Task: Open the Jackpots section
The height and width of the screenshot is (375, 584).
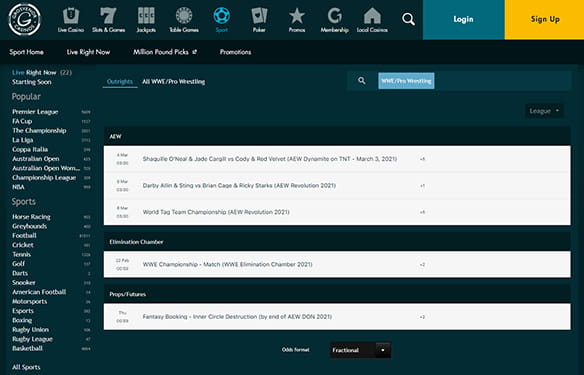Action: pos(146,20)
